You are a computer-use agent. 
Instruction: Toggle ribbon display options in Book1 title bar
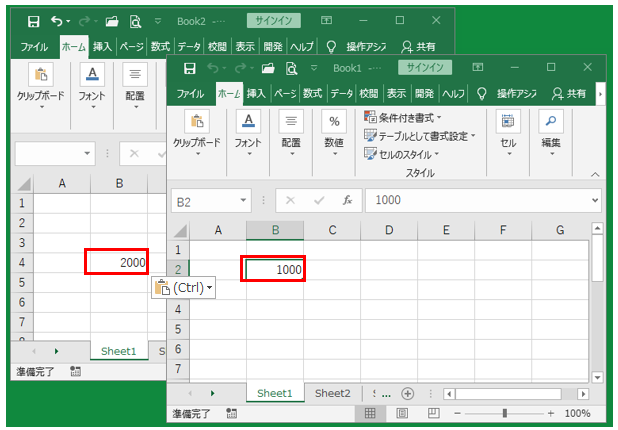478,67
